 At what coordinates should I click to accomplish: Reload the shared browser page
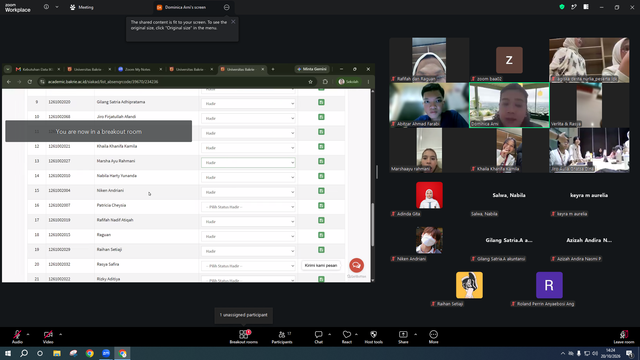coord(29,82)
